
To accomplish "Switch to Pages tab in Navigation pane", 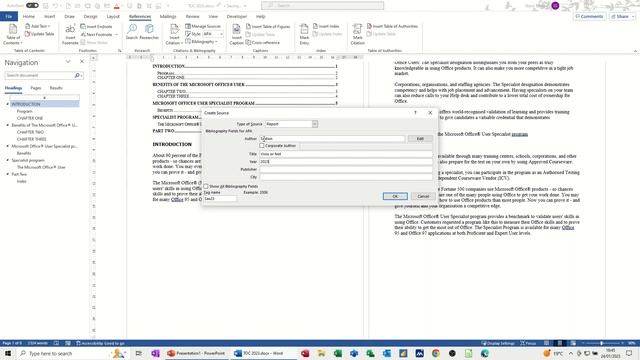I will pos(36,88).
